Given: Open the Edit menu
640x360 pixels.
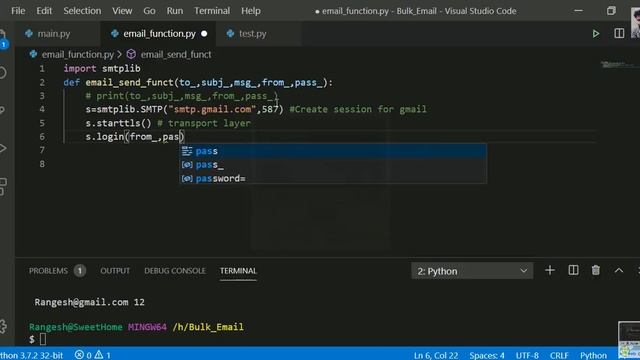Looking at the screenshot, I should click(x=44, y=11).
